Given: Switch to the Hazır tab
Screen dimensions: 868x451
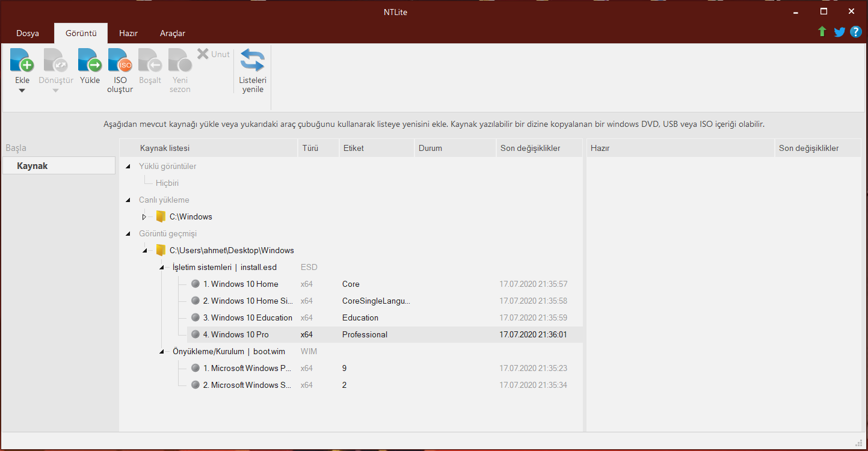Looking at the screenshot, I should tap(129, 33).
